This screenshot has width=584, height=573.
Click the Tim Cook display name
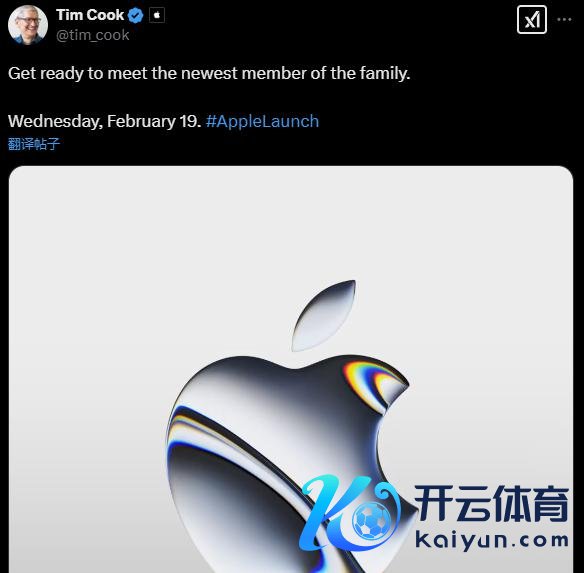pyautogui.click(x=90, y=15)
